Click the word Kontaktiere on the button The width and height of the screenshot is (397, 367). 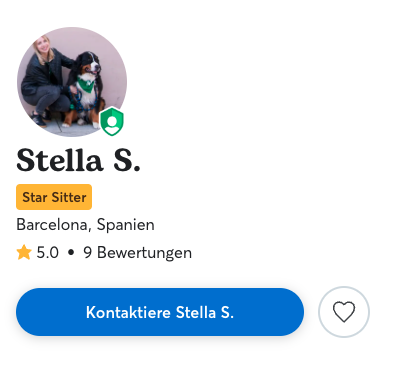[128, 312]
